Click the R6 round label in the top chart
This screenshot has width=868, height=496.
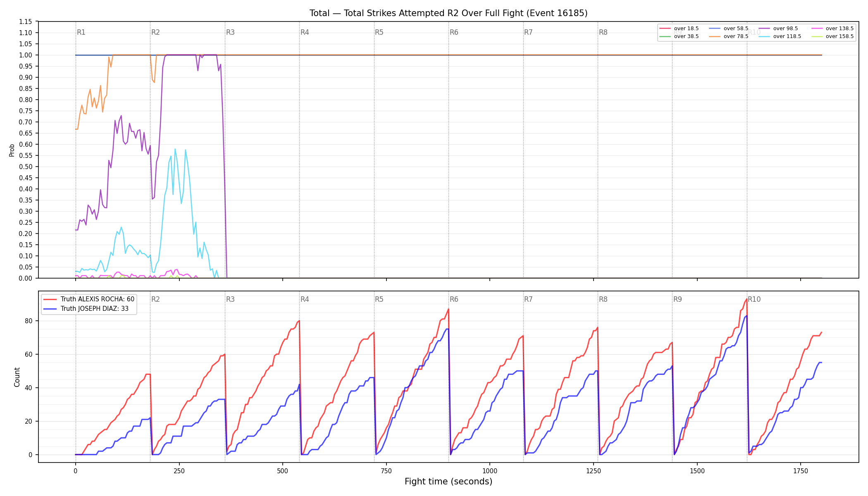point(454,32)
